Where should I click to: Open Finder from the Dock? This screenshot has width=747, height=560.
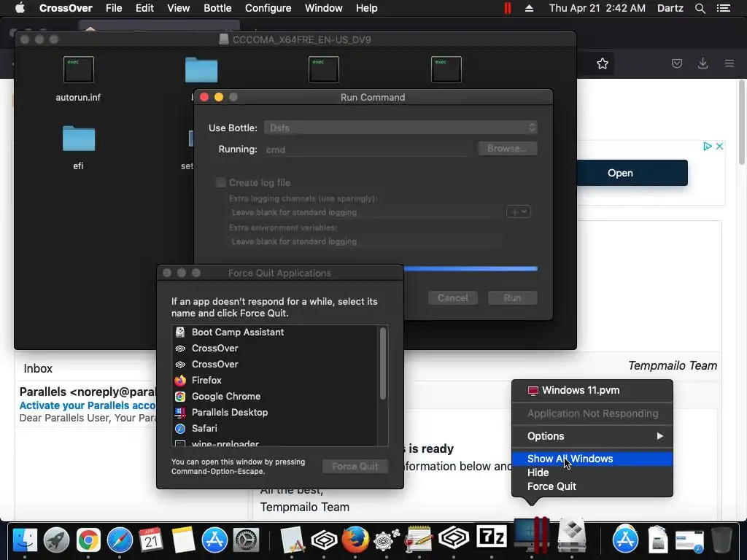coord(25,540)
